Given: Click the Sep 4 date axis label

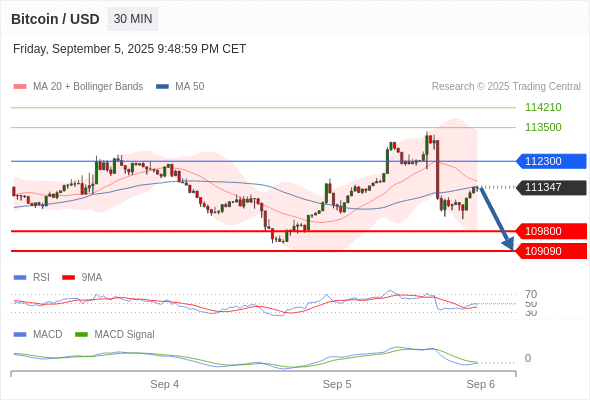Looking at the screenshot, I should (164, 384).
